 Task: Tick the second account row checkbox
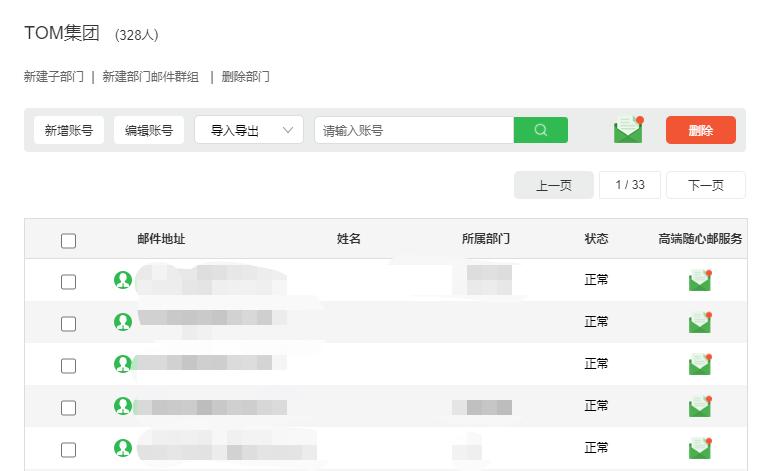pos(68,324)
